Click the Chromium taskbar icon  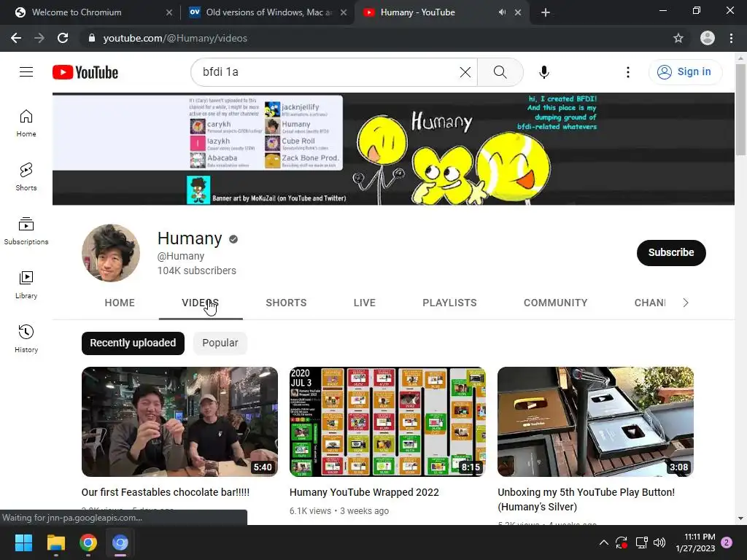(120, 542)
